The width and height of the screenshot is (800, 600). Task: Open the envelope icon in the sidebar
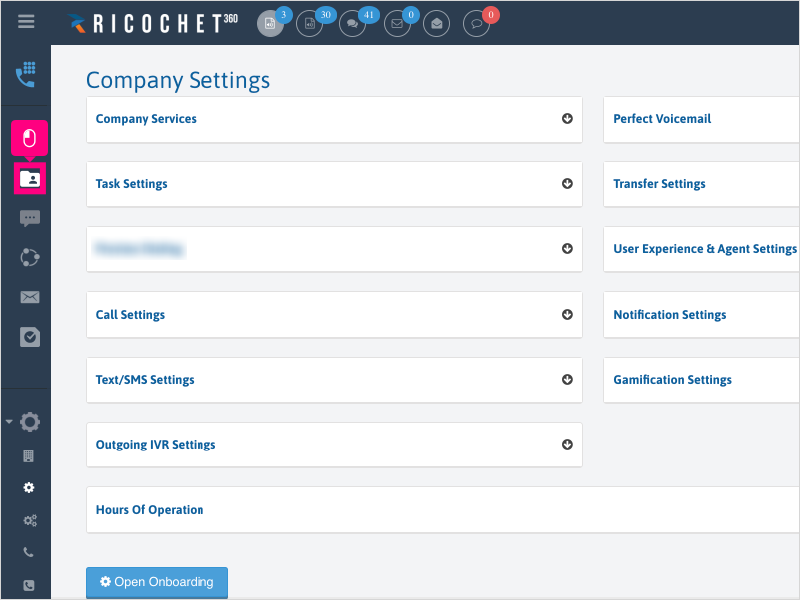click(30, 297)
